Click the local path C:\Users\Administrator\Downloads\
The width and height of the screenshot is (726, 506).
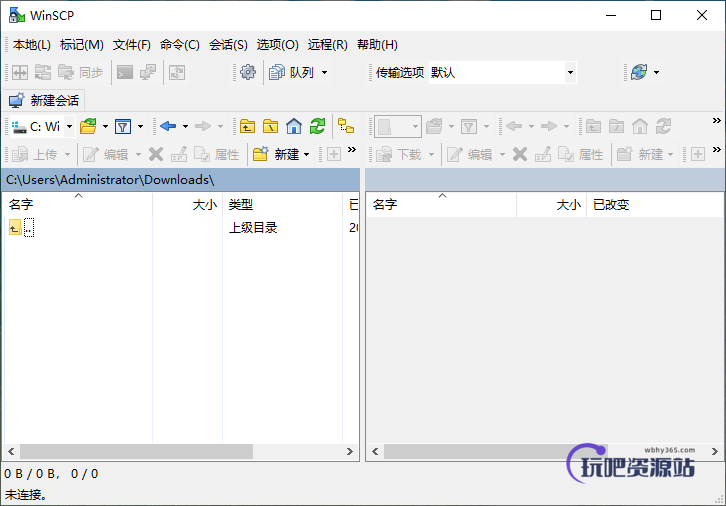coord(110,180)
